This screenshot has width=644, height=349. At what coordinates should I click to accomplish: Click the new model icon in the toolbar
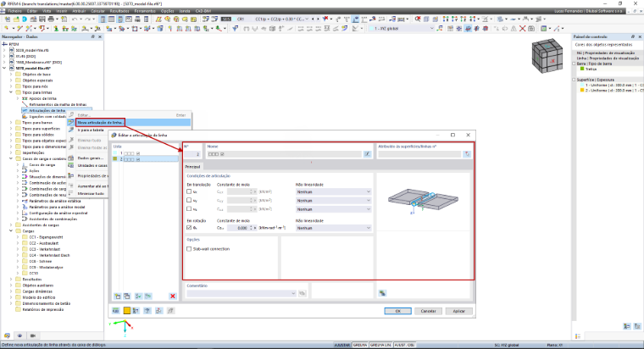[7, 19]
